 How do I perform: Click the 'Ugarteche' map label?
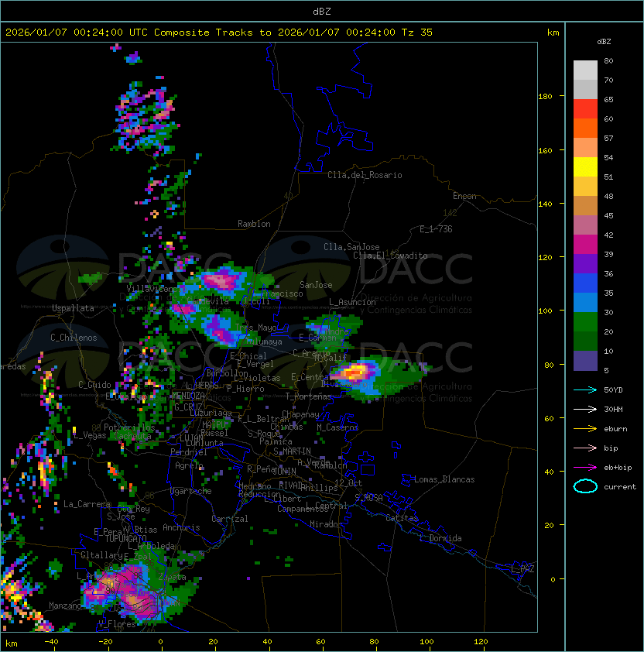click(191, 491)
